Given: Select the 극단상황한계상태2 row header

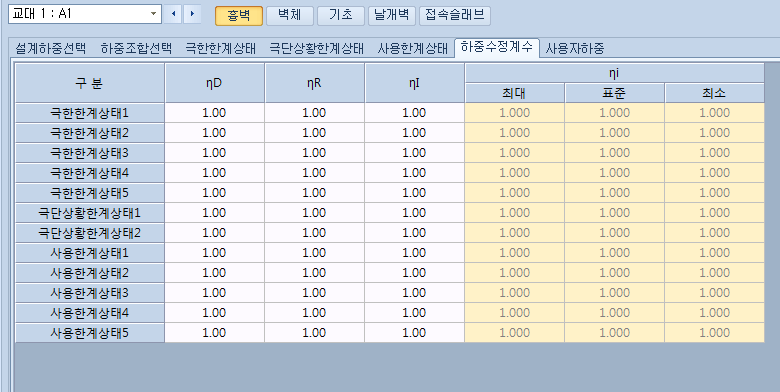Looking at the screenshot, I should 90,233.
